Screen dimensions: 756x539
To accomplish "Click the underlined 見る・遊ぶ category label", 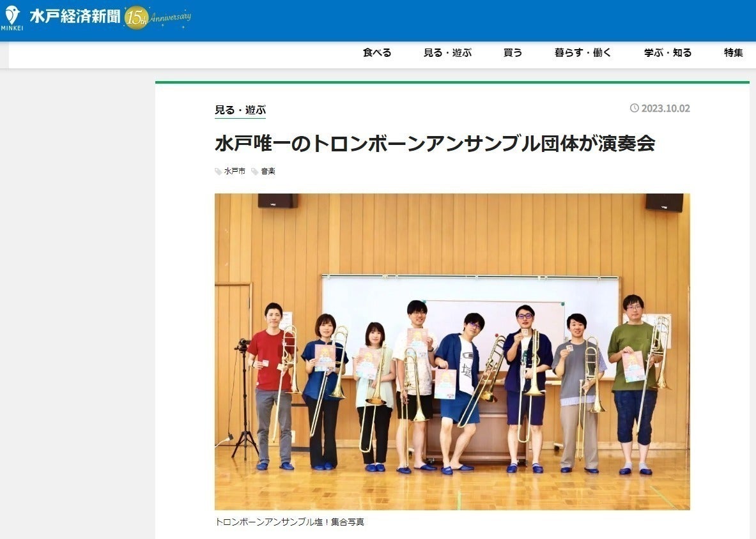I will (241, 109).
